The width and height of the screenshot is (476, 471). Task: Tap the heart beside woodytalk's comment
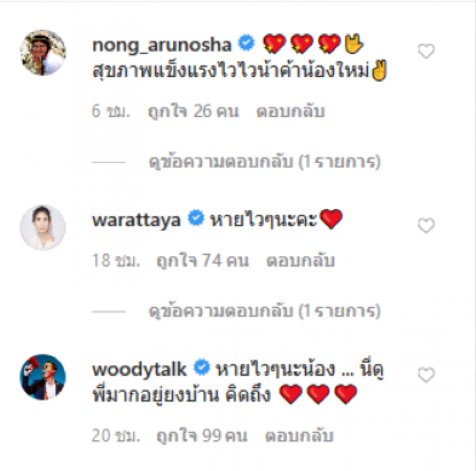point(427,375)
